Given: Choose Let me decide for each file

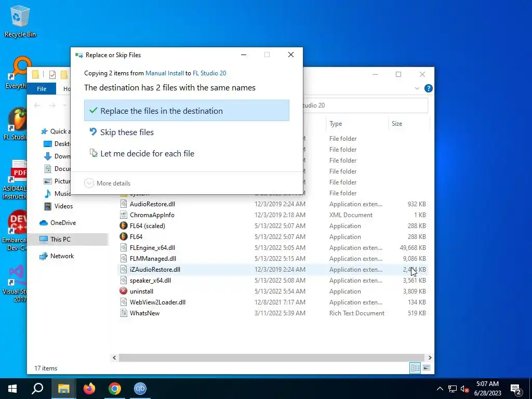Looking at the screenshot, I should pos(187,153).
